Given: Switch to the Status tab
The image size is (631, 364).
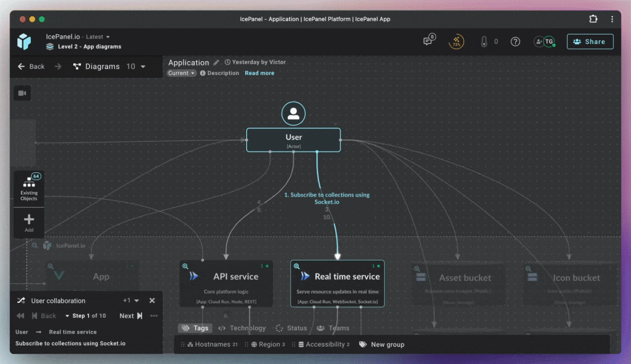Looking at the screenshot, I should pyautogui.click(x=291, y=328).
